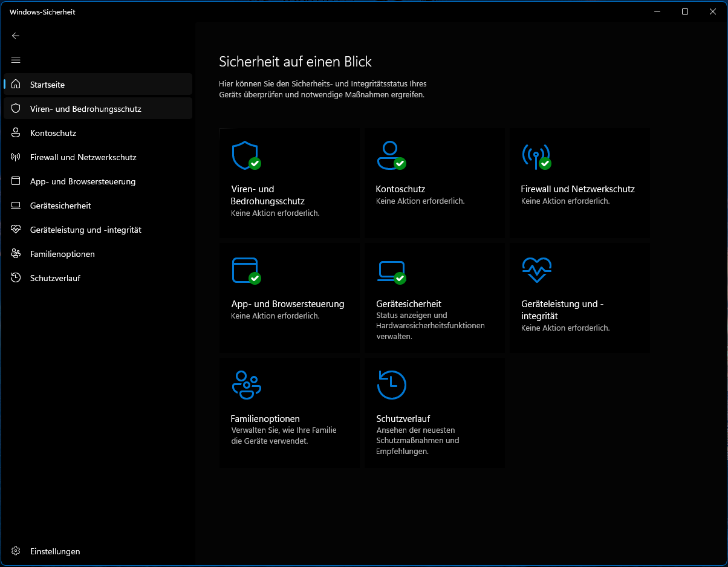The width and height of the screenshot is (728, 567).
Task: Click the laptop icon on Gerätesicherheit tile
Action: [x=390, y=270]
